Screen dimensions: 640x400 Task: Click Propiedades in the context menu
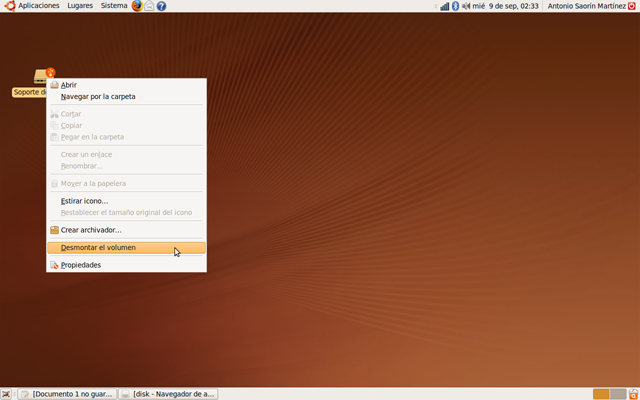pos(81,265)
